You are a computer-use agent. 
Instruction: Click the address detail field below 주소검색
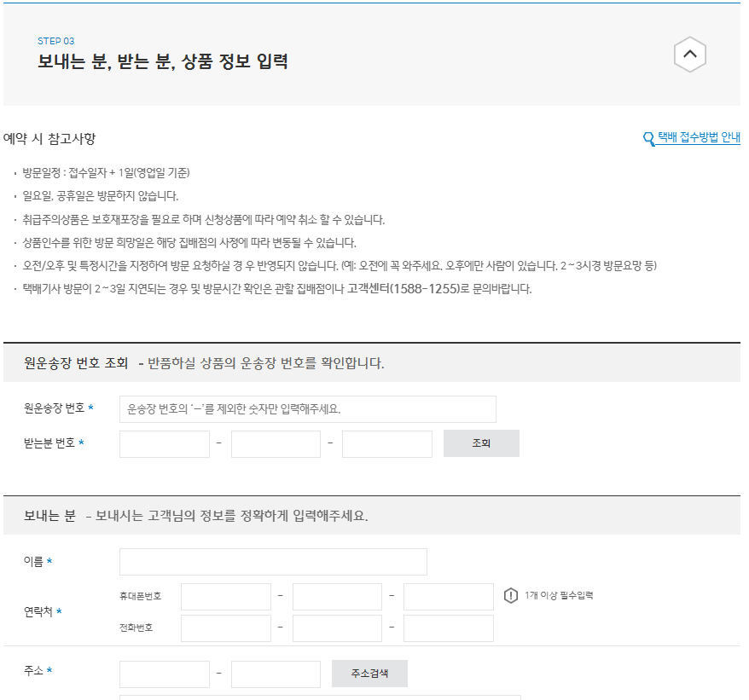pyautogui.click(x=273, y=697)
